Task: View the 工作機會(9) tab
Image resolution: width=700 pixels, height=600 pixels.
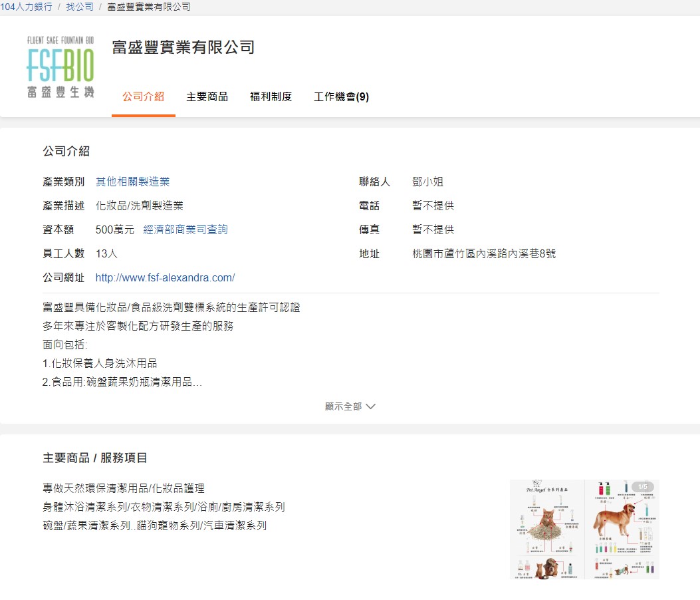Action: 341,96
